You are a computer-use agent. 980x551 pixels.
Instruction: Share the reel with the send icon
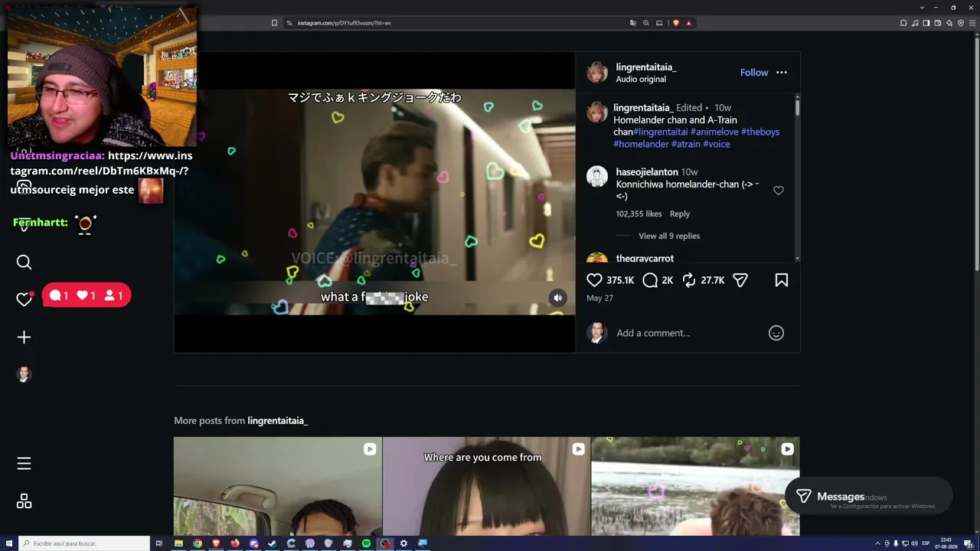click(740, 280)
